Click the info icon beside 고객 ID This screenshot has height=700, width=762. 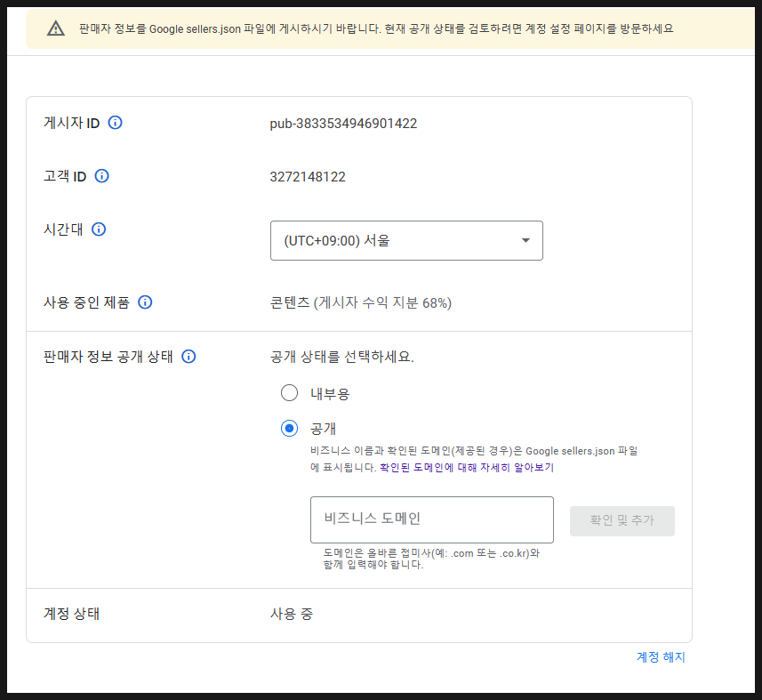(x=101, y=176)
